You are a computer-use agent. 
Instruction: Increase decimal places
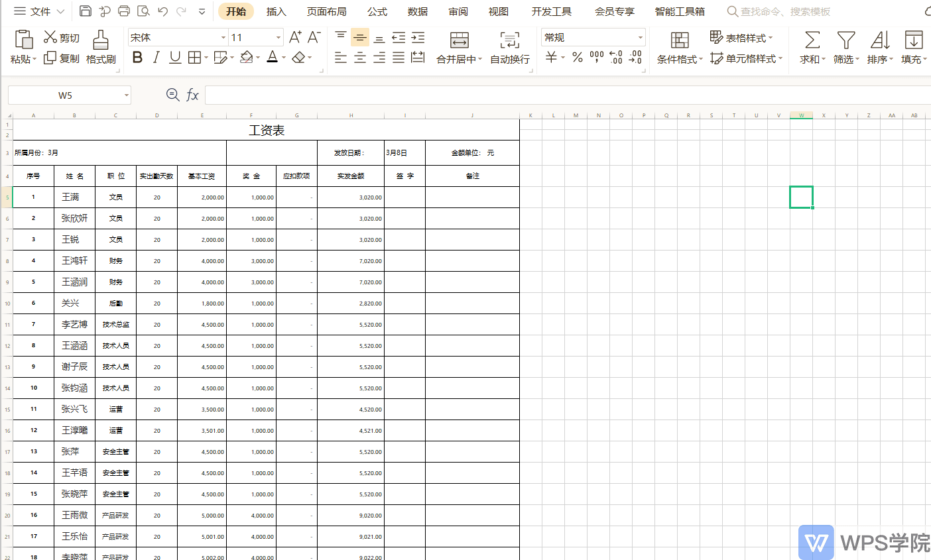tap(616, 58)
